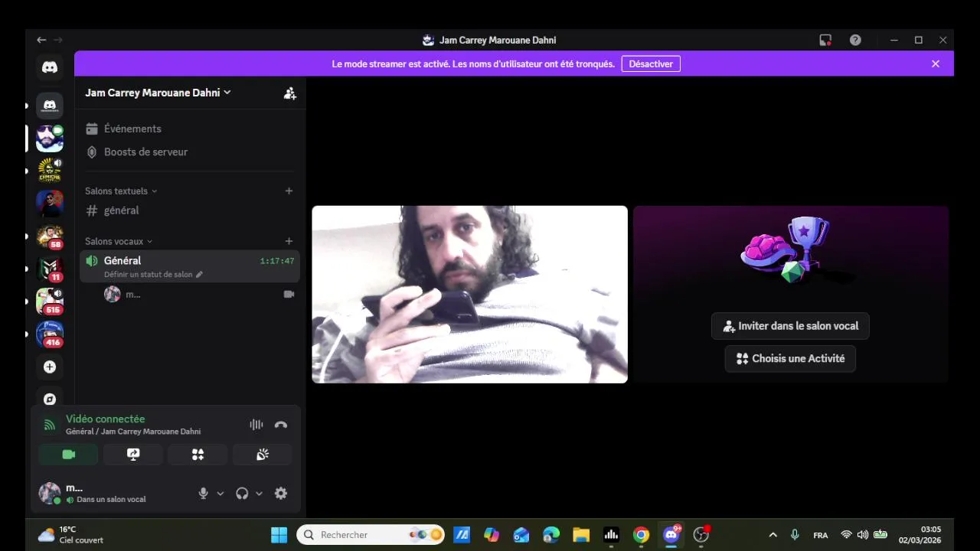980x551 pixels.
Task: Click Choisis une Activité button
Action: pyautogui.click(x=790, y=358)
